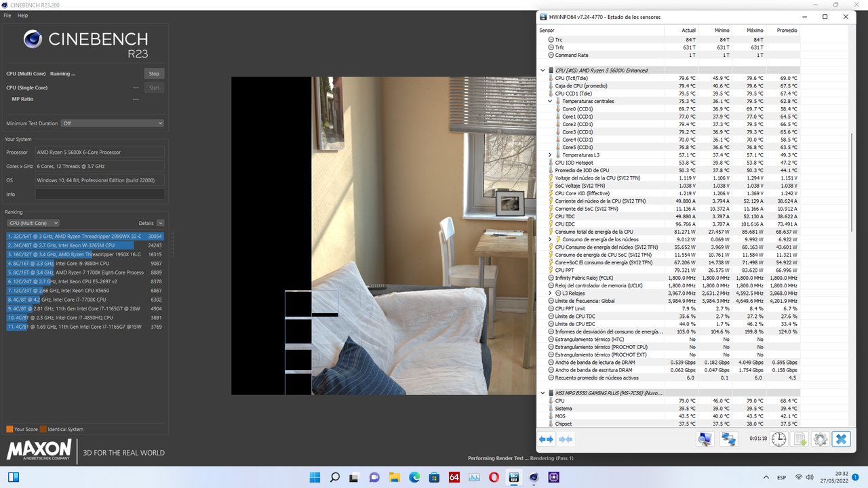This screenshot has height=488, width=868.
Task: Open Microsoft Store taskbar icon
Action: (434, 477)
